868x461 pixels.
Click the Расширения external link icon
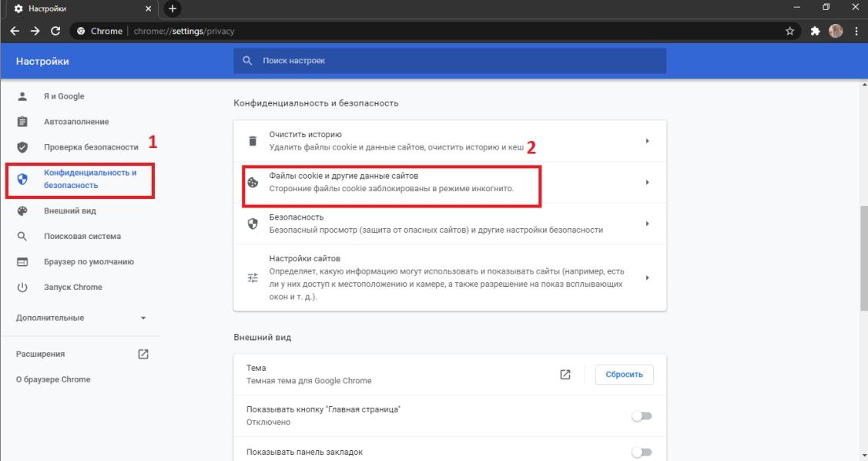[142, 354]
